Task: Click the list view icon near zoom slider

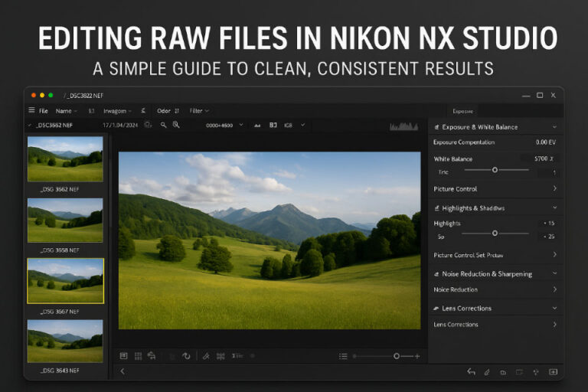Action: pyautogui.click(x=343, y=356)
